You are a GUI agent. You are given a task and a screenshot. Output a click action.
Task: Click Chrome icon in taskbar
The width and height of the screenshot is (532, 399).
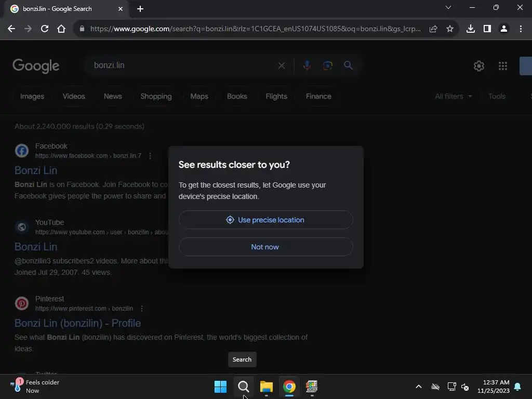click(x=289, y=387)
